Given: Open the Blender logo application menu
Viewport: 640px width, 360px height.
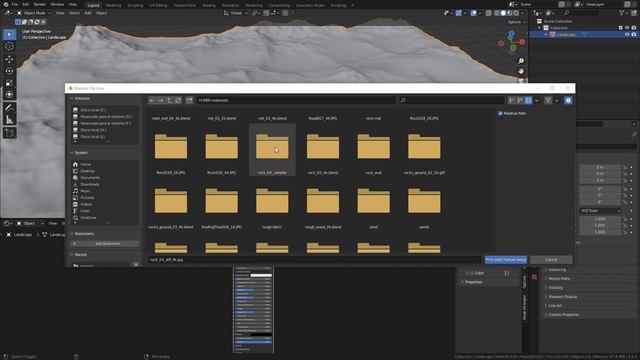Looking at the screenshot, I should point(6,4).
